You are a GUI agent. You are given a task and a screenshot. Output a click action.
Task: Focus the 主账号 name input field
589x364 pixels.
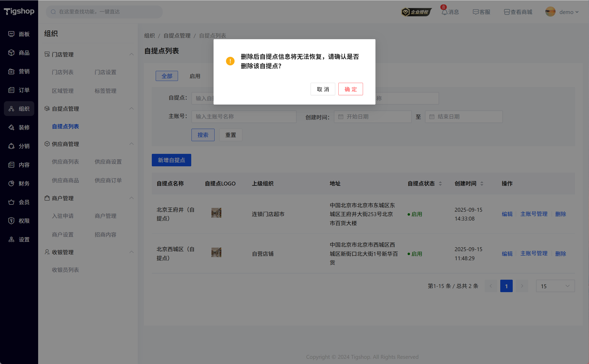click(244, 116)
